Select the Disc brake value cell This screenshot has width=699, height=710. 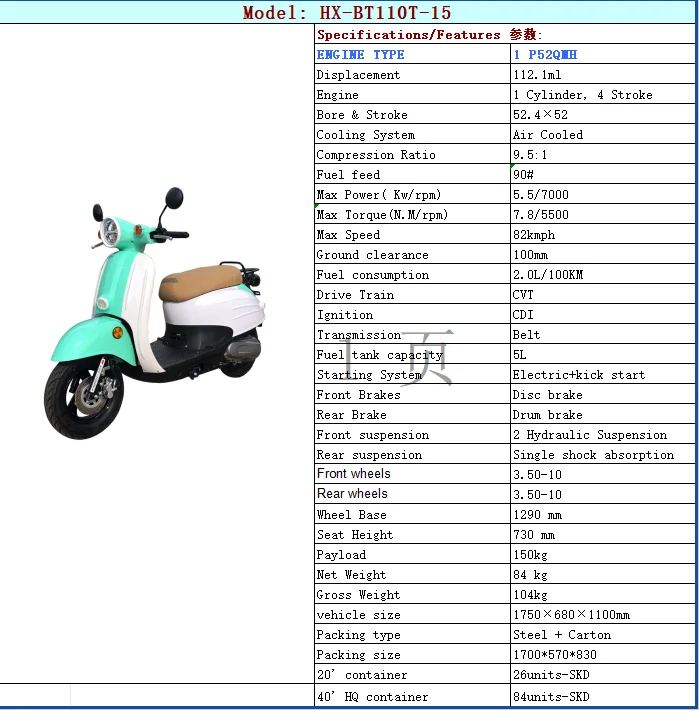point(603,395)
